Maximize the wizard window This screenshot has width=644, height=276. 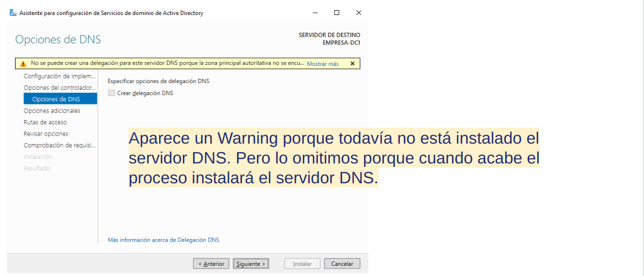337,12
